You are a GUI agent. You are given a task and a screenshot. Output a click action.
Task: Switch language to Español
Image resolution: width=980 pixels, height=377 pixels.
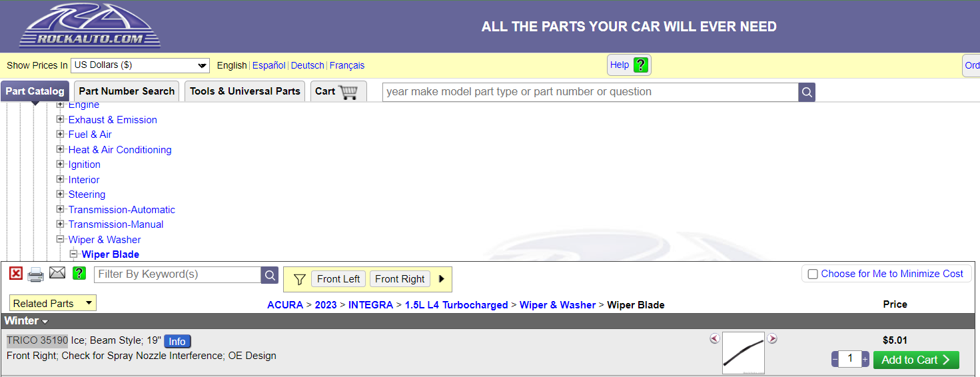268,65
